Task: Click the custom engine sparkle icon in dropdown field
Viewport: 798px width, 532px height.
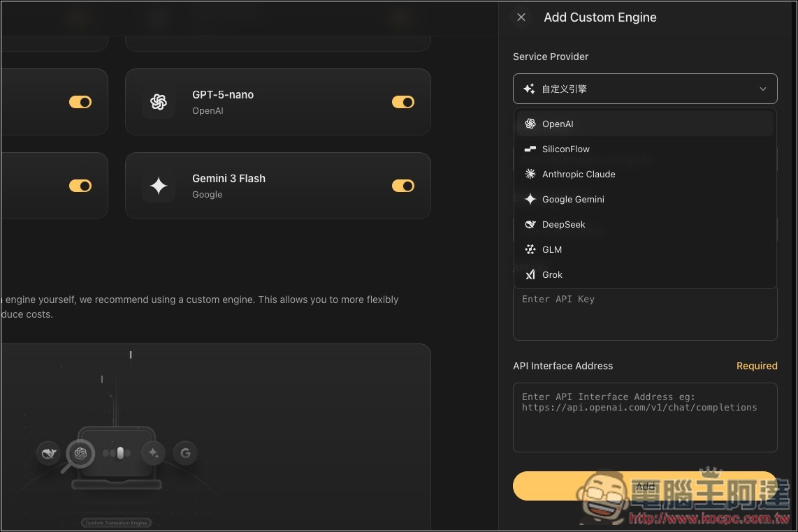Action: 529,89
